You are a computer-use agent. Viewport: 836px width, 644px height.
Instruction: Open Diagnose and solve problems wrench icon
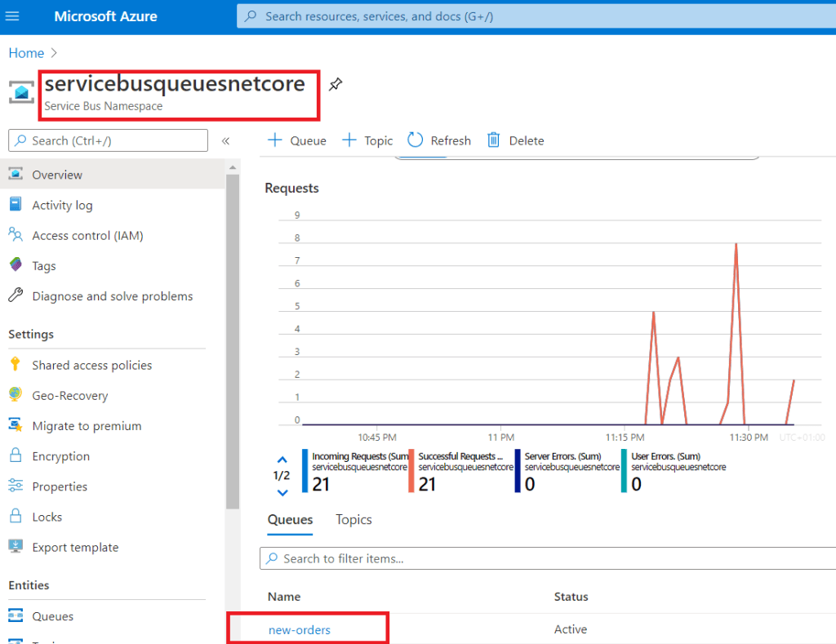point(16,296)
